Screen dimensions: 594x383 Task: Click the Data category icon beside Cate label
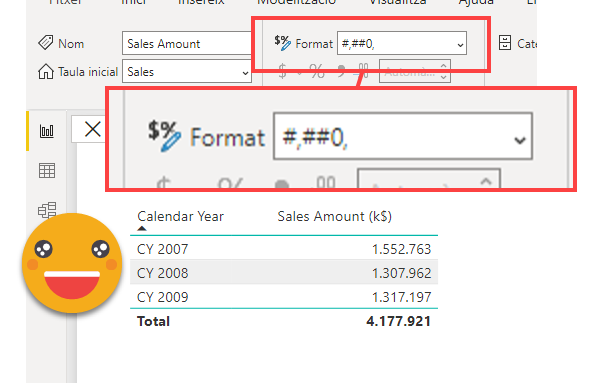pos(505,43)
